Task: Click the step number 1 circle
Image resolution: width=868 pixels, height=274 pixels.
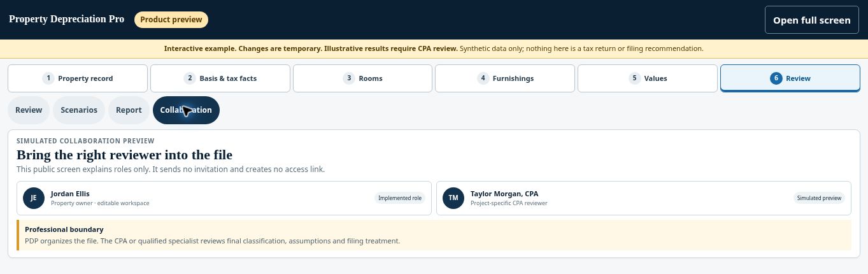Action: pos(48,78)
